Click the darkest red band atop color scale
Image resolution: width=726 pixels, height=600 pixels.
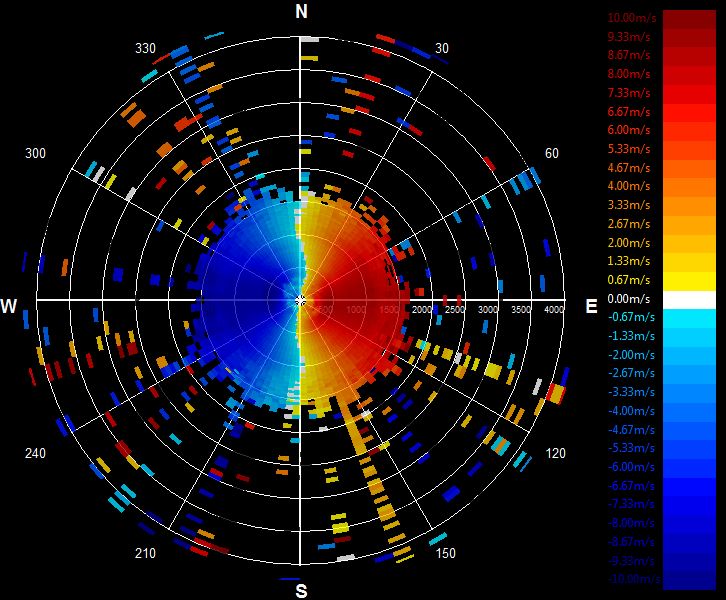click(x=689, y=19)
